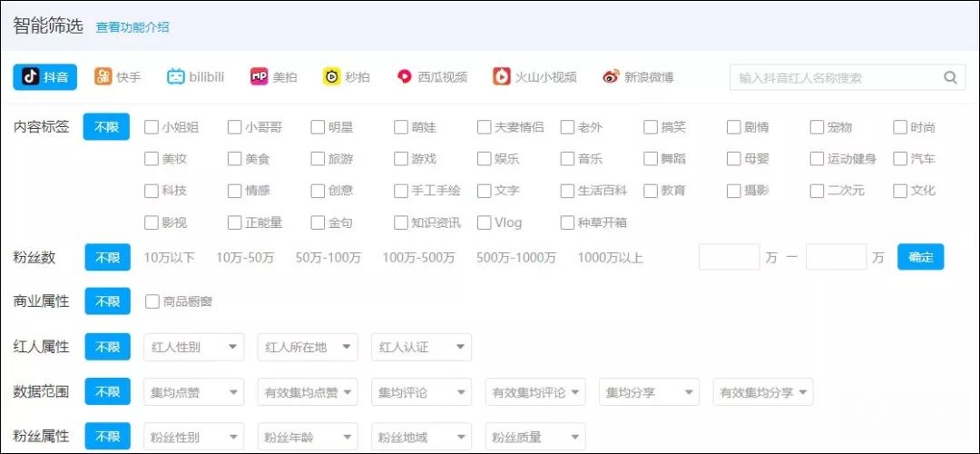Select the 抖音 platform icon

coord(32,77)
